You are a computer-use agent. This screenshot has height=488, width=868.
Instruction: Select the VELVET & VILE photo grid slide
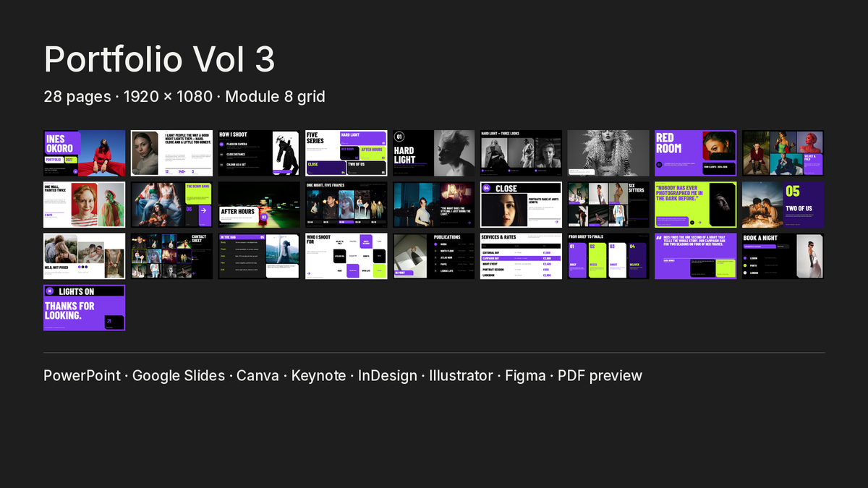pos(783,153)
